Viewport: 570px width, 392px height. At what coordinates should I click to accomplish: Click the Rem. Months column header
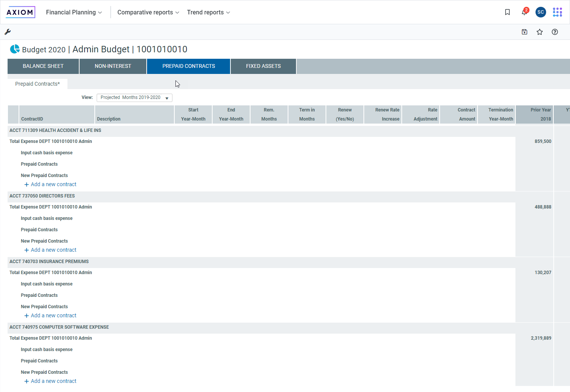coord(269,114)
